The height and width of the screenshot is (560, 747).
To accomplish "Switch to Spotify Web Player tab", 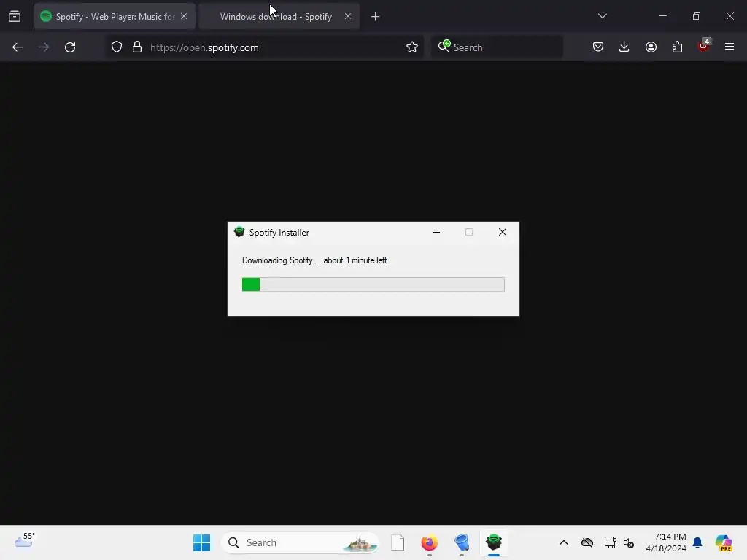I will (115, 17).
